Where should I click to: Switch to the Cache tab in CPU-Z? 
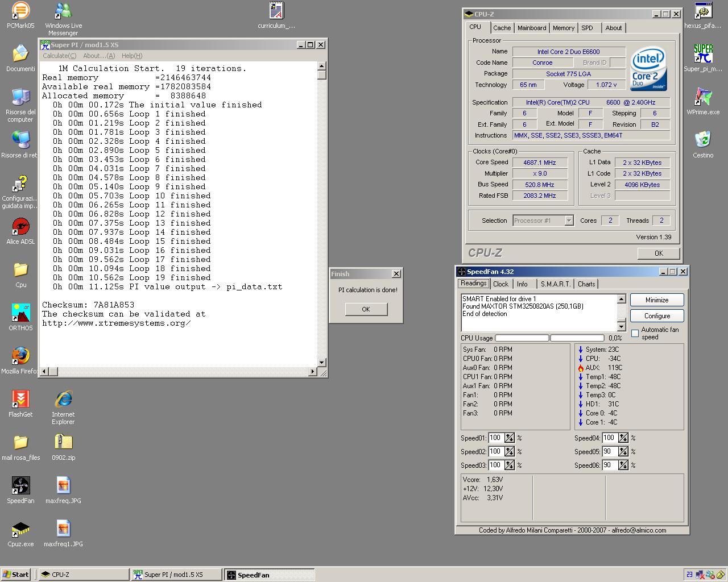coord(502,28)
